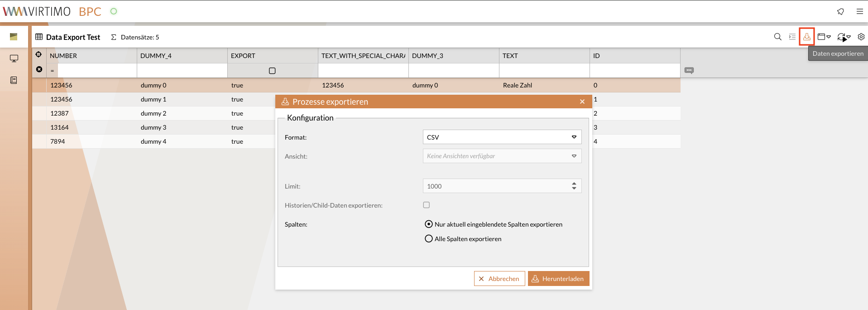Click the monitor icon in left sidebar

click(14, 58)
